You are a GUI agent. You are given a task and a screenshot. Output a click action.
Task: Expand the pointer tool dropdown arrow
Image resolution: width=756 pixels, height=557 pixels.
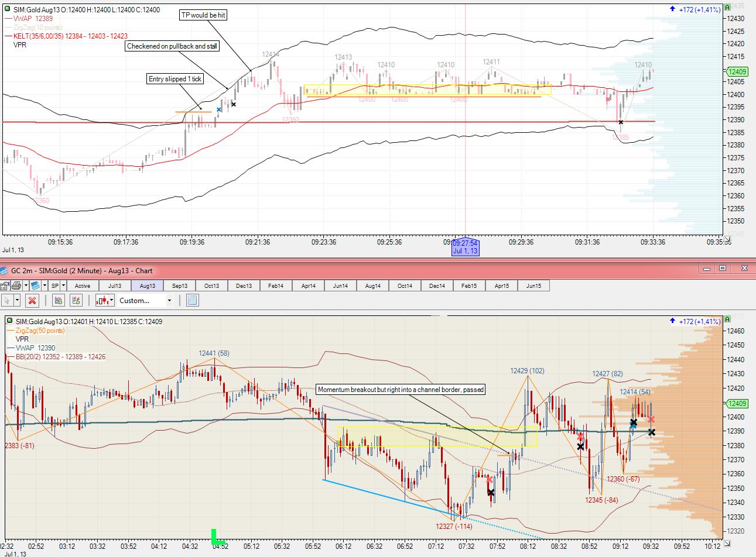pos(17,300)
